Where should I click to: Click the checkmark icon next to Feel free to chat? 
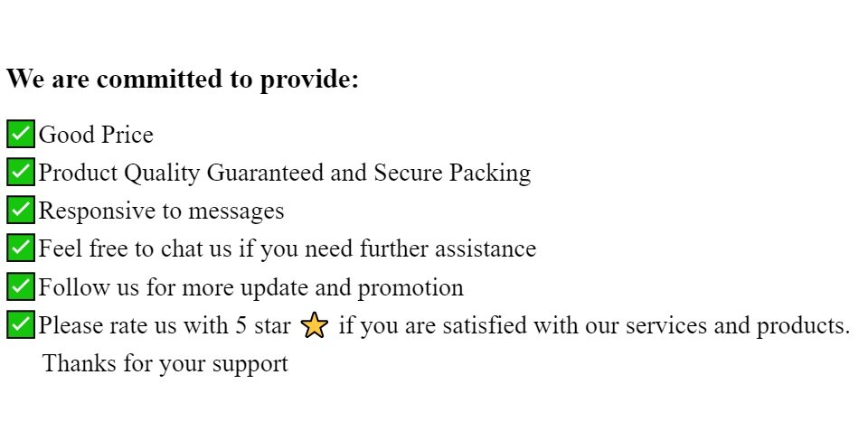point(21,248)
